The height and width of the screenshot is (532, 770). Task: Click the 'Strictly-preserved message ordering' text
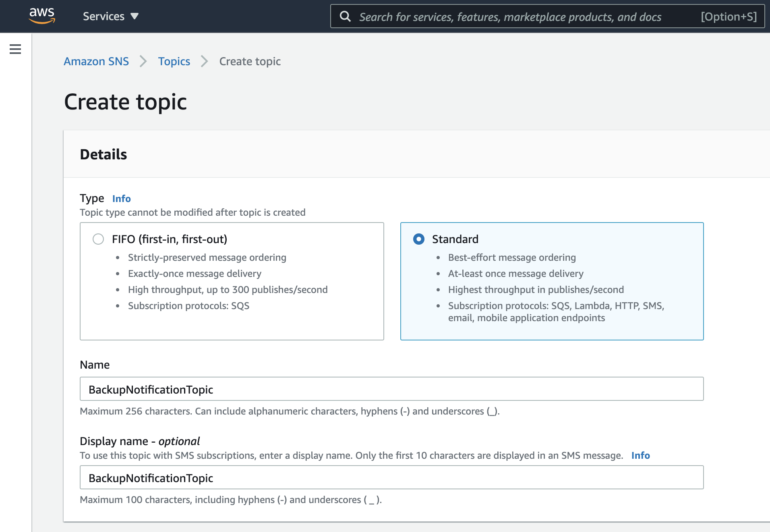(207, 258)
